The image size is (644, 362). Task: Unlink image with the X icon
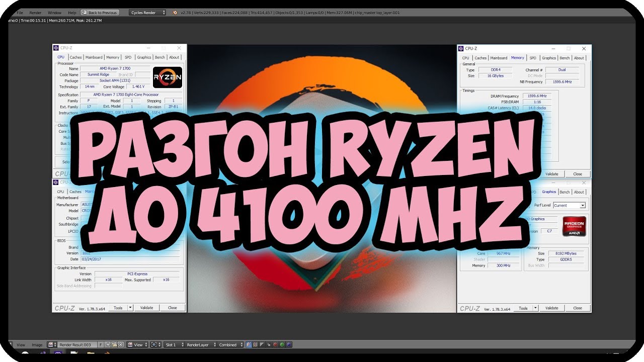121,345
